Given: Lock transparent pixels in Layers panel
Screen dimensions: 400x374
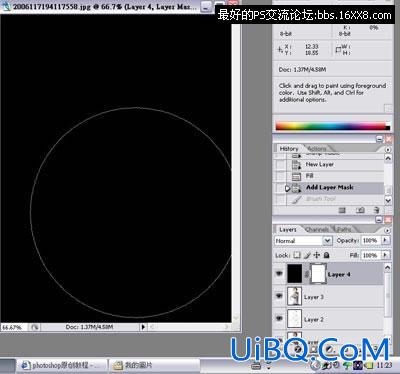Looking at the screenshot, I should click(x=296, y=255).
